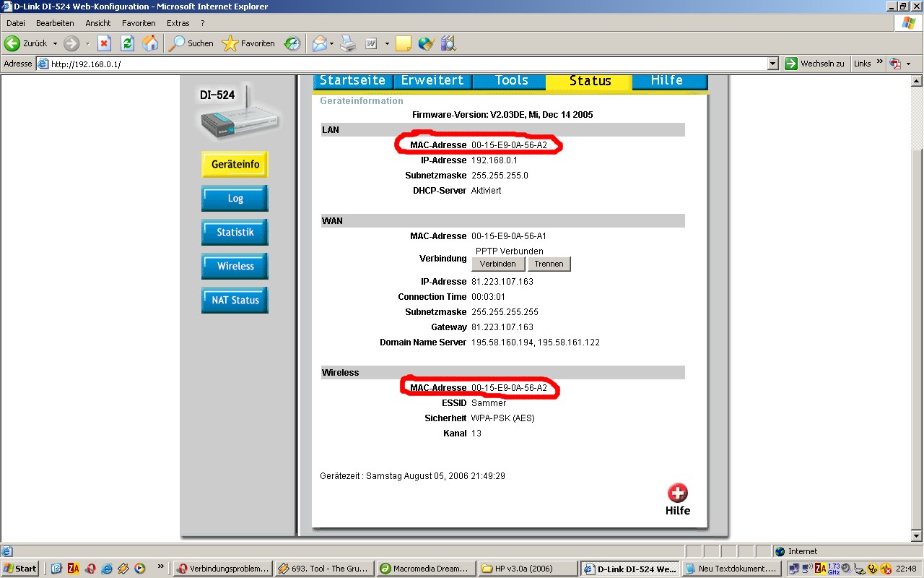Image resolution: width=924 pixels, height=578 pixels.
Task: Open Favoriten star in toolbar
Action: (248, 43)
